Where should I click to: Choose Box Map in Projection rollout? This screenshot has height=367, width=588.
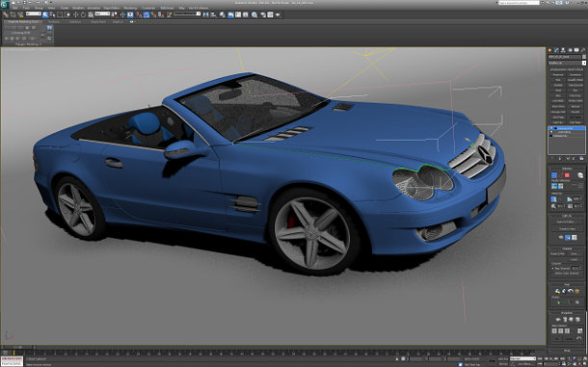click(577, 319)
